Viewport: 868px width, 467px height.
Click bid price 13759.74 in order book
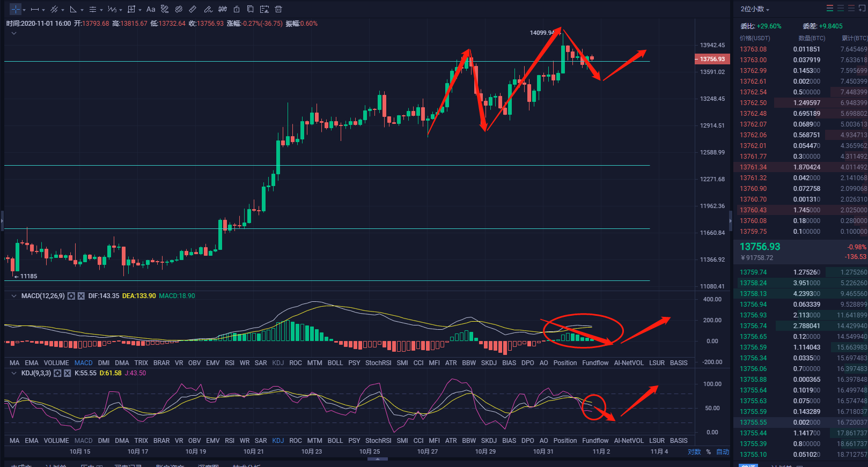pyautogui.click(x=753, y=272)
